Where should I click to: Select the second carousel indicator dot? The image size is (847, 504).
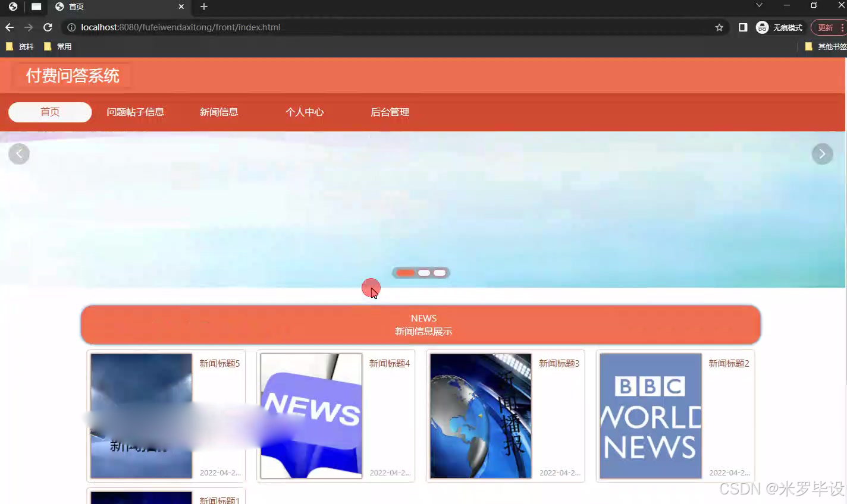coord(424,273)
